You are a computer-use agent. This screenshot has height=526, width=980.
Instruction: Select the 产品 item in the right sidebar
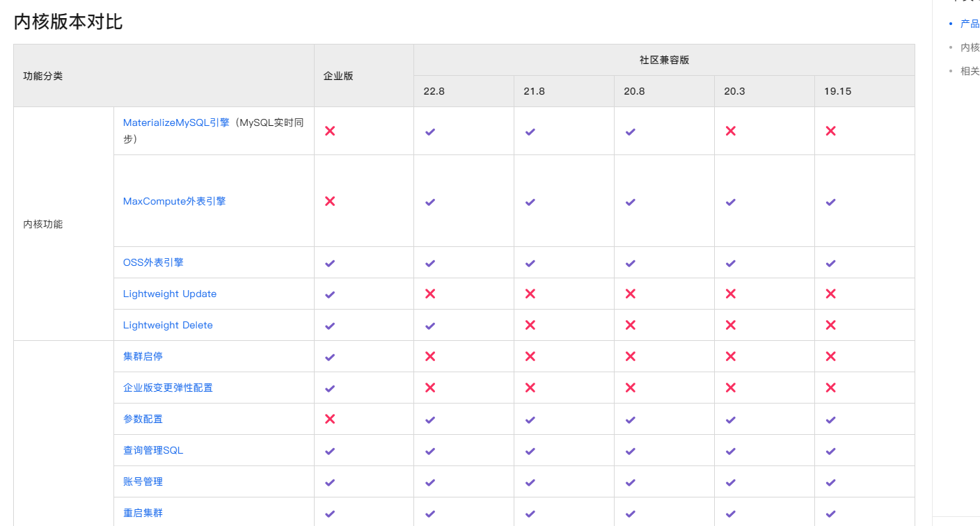970,24
